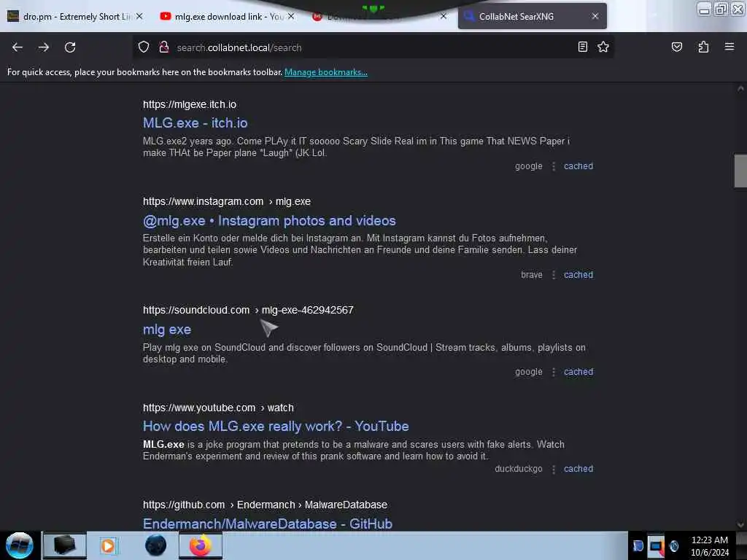Open @mlg.exe Instagram photos and videos result
Image resolution: width=747 pixels, height=560 pixels.
point(269,220)
